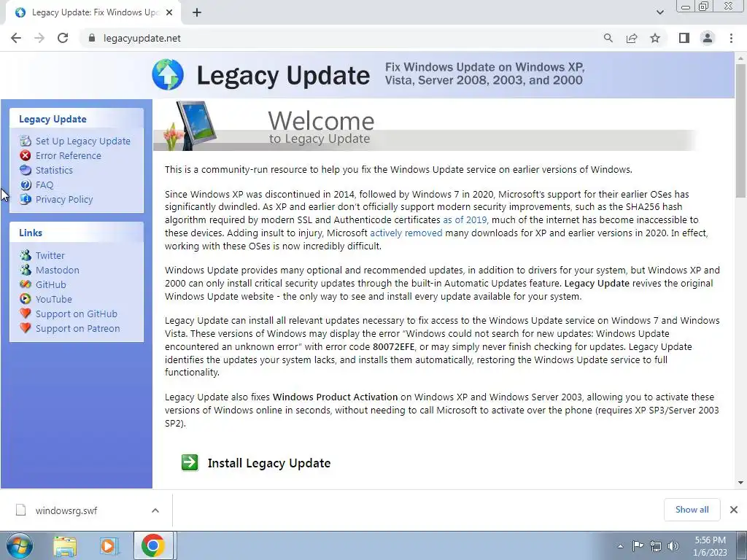This screenshot has width=747, height=560.
Task: Click the heart icon for Support on GitHub
Action: 26,314
